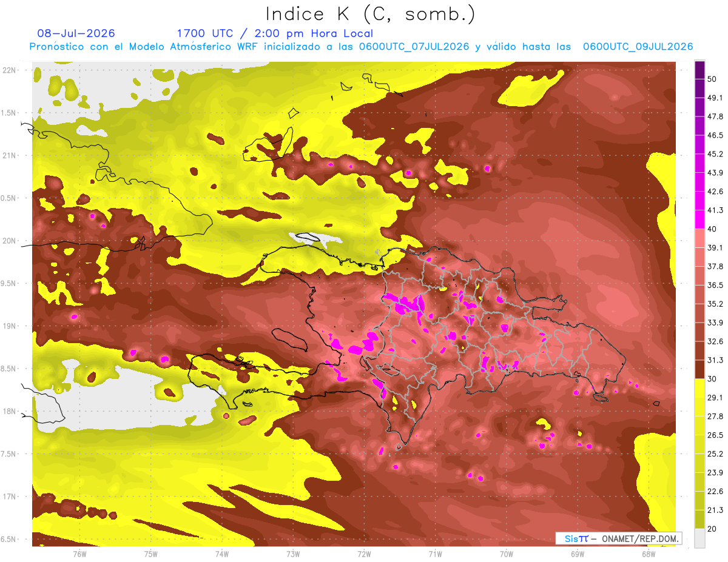728x562 pixels.
Task: Click the '31.3' color scale value
Action: click(715, 360)
